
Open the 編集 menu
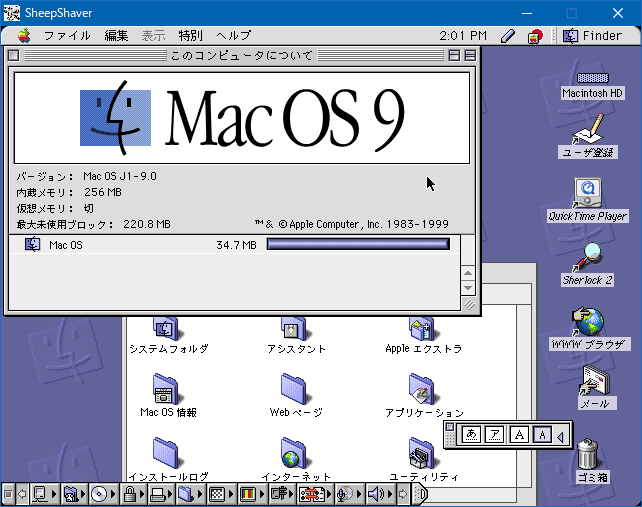[x=116, y=36]
